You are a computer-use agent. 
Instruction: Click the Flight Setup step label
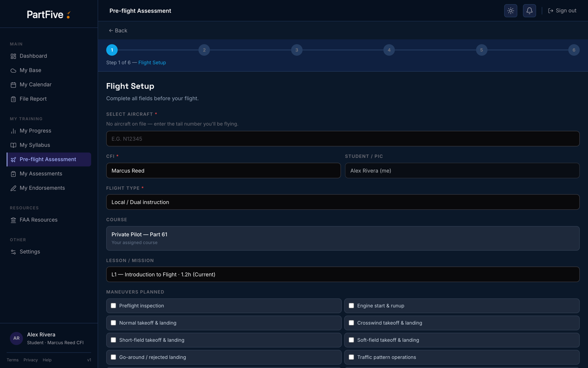coord(152,63)
